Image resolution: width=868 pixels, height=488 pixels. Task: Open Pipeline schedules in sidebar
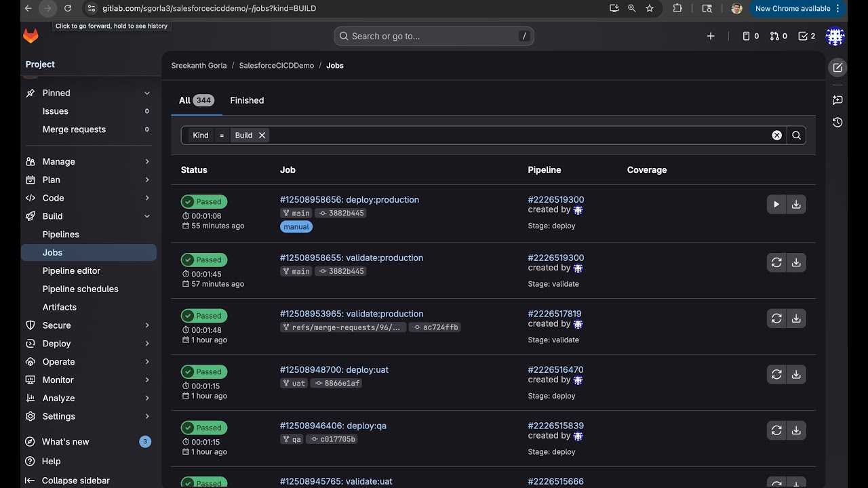[x=89, y=289]
